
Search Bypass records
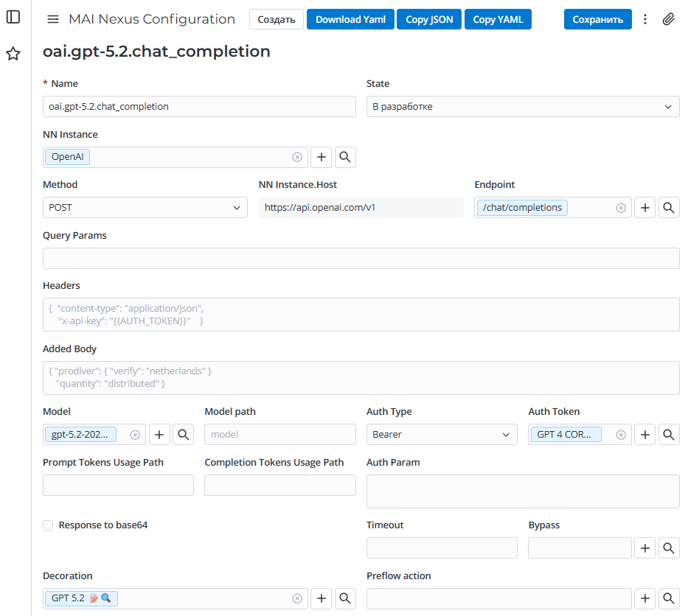(x=669, y=548)
